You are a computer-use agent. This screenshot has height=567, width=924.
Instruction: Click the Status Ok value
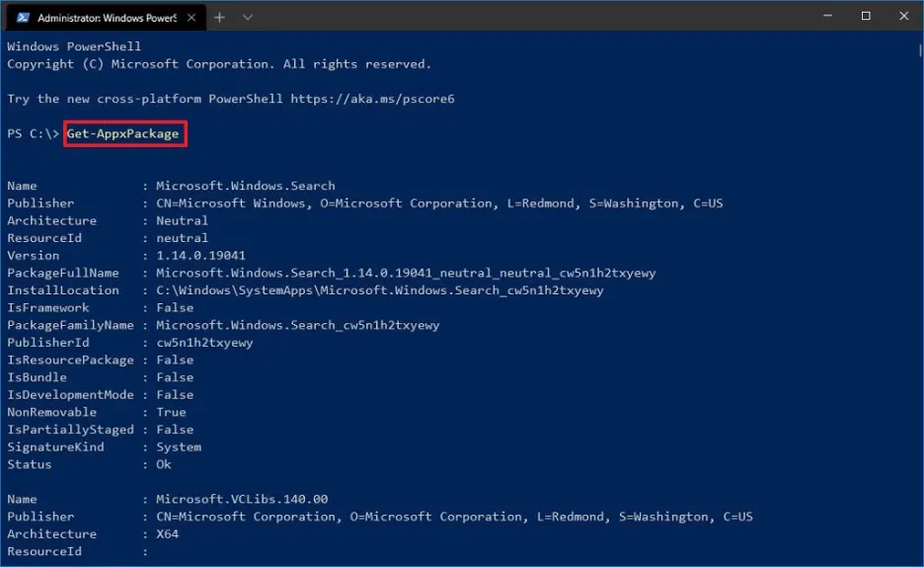164,464
